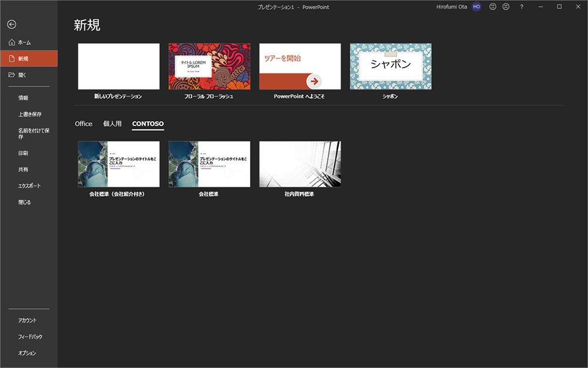
Task: Select 上書き保存 in the sidebar
Action: [x=29, y=114]
